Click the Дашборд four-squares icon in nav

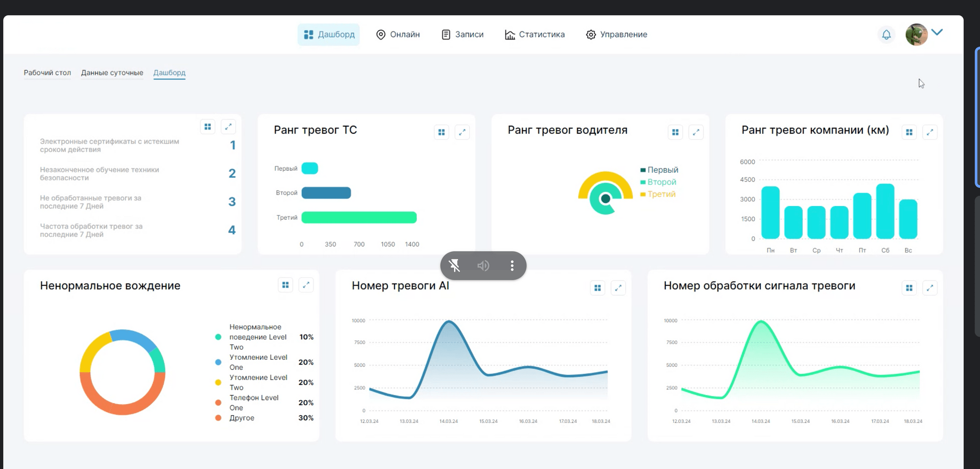(x=308, y=34)
